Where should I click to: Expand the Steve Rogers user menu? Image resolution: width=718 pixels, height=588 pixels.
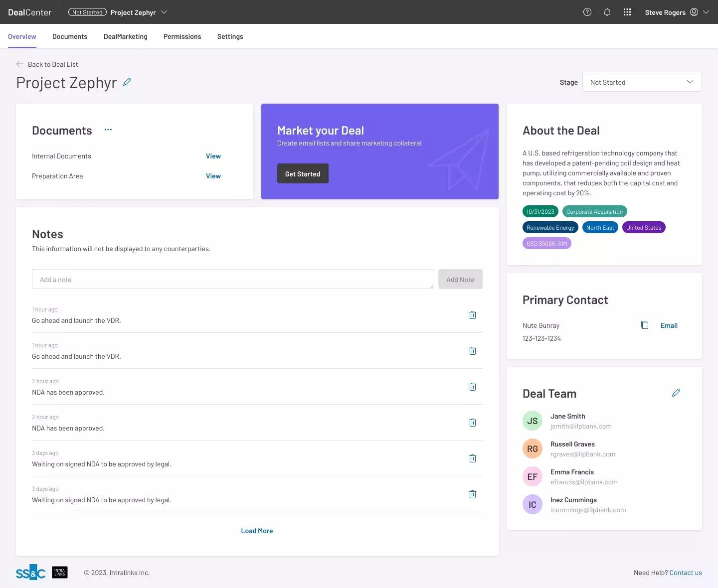[x=706, y=12]
